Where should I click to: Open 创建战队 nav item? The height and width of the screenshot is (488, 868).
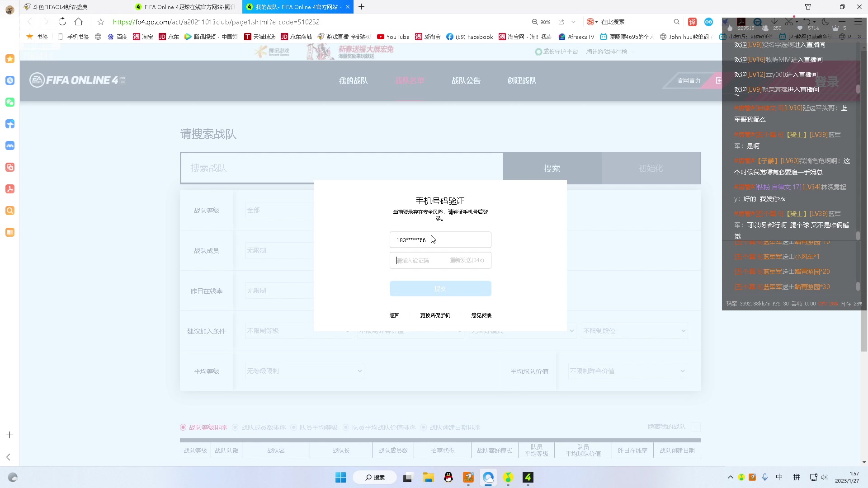[x=522, y=80]
